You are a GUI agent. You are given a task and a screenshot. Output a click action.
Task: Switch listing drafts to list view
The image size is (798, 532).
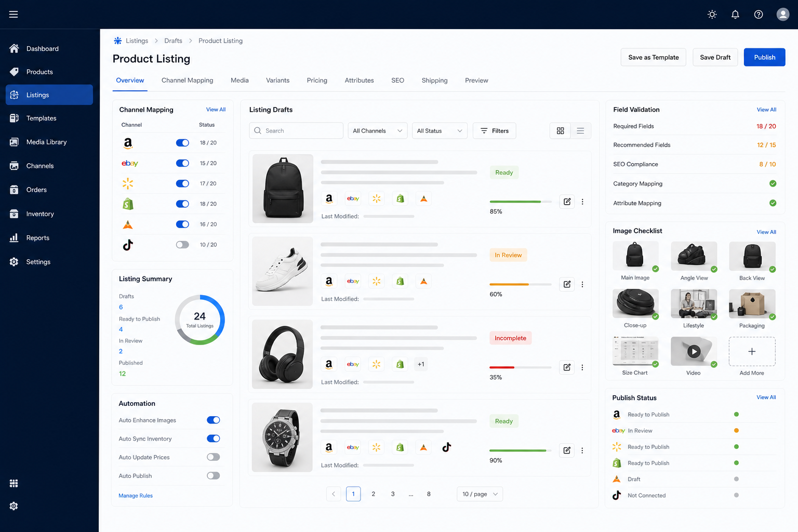coord(580,131)
